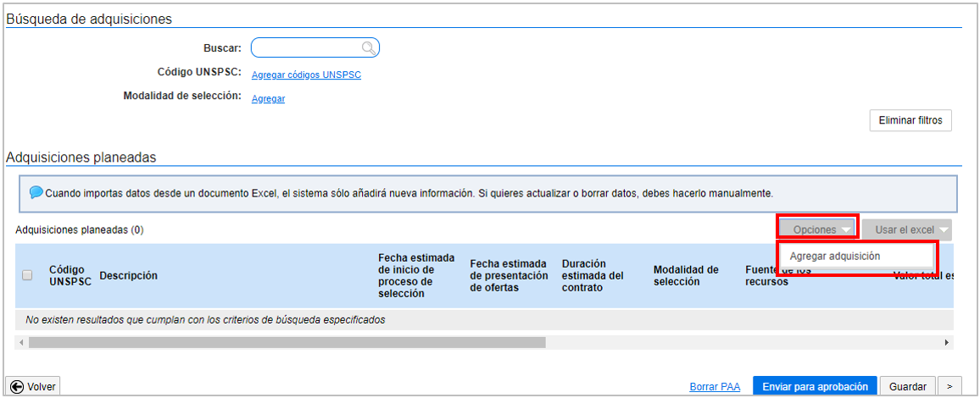Click the scrollbar right arrow
Image resolution: width=980 pixels, height=398 pixels.
click(x=947, y=342)
